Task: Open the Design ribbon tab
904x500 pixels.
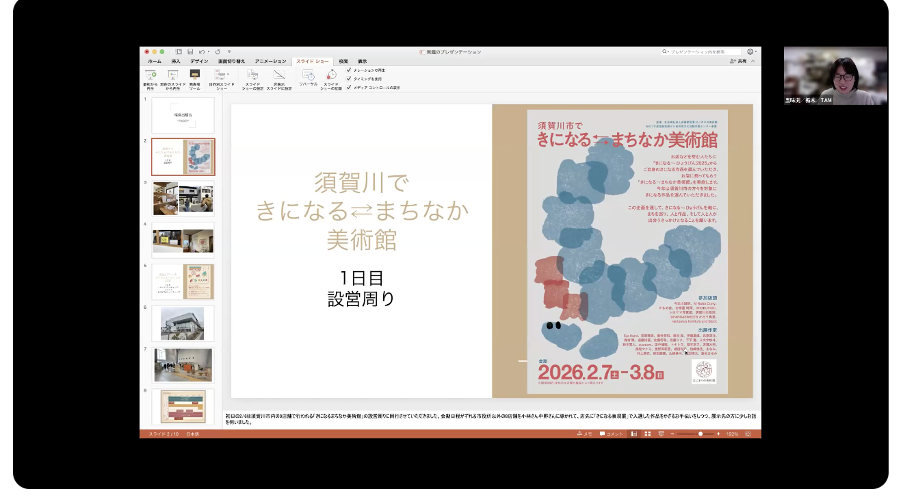Action: click(x=199, y=61)
